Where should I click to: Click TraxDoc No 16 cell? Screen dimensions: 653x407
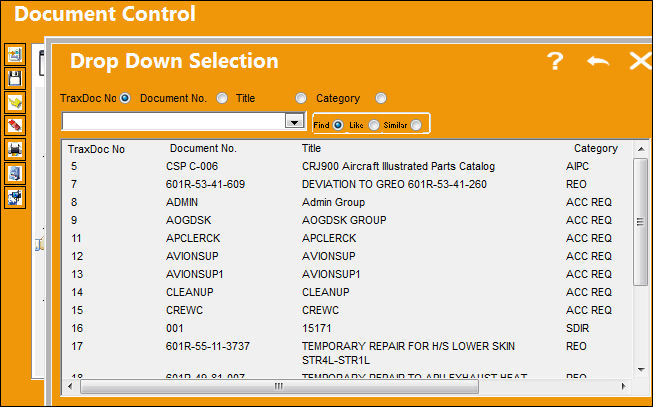click(77, 328)
